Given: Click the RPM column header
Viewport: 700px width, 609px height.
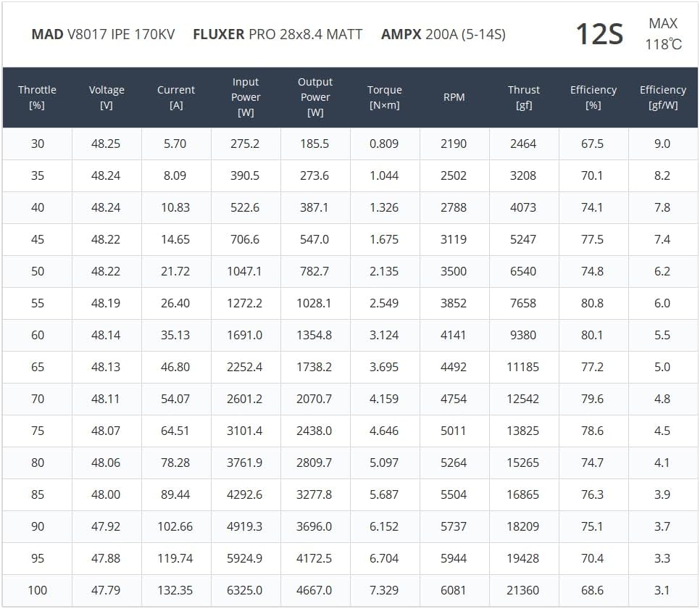Looking at the screenshot, I should tap(454, 97).
